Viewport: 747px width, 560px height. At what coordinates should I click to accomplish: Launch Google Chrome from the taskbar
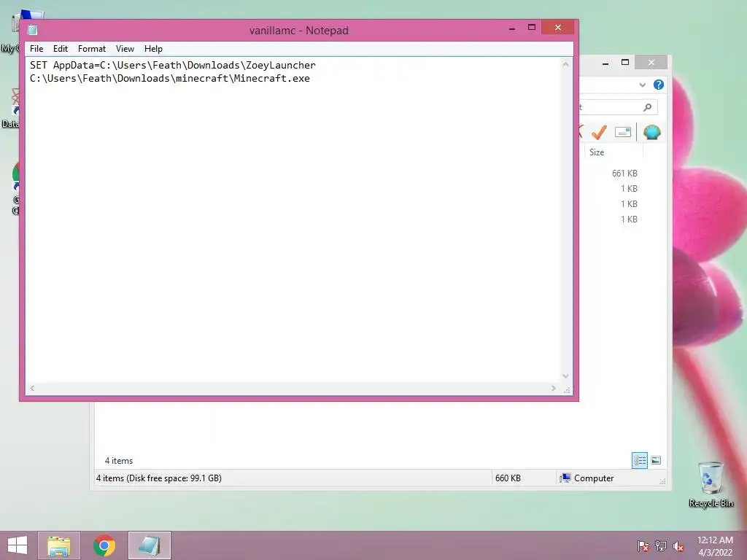coord(104,545)
